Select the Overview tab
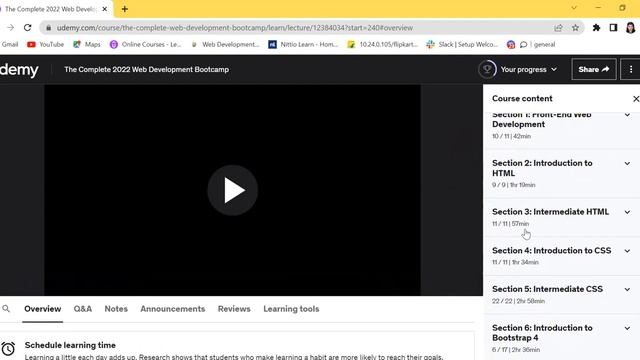This screenshot has width=640, height=360. (x=42, y=309)
